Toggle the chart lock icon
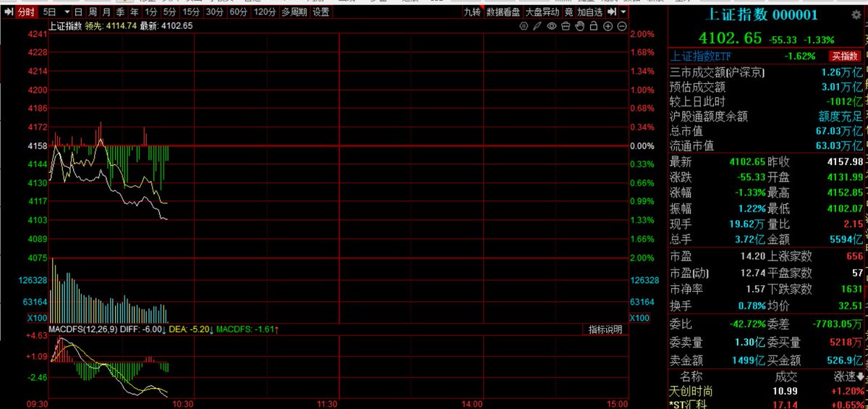Viewport: 868px width, 409px height. tap(593, 26)
